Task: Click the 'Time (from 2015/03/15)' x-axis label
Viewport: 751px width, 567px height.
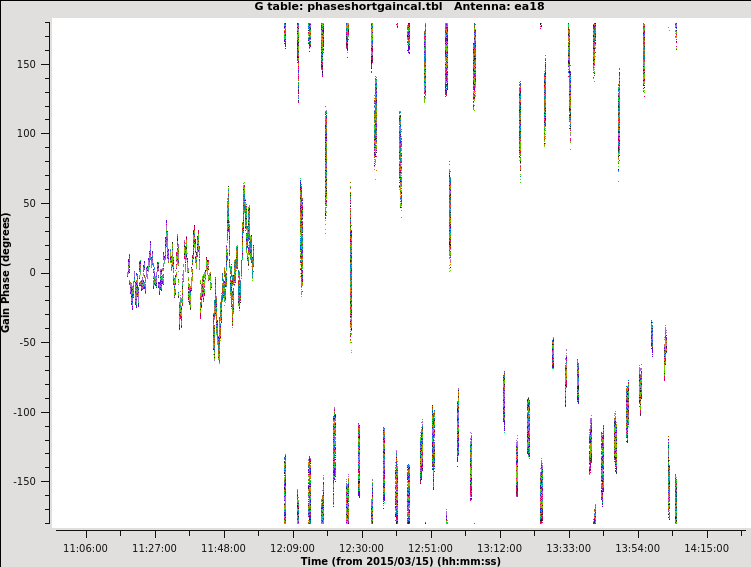Action: coord(400,561)
